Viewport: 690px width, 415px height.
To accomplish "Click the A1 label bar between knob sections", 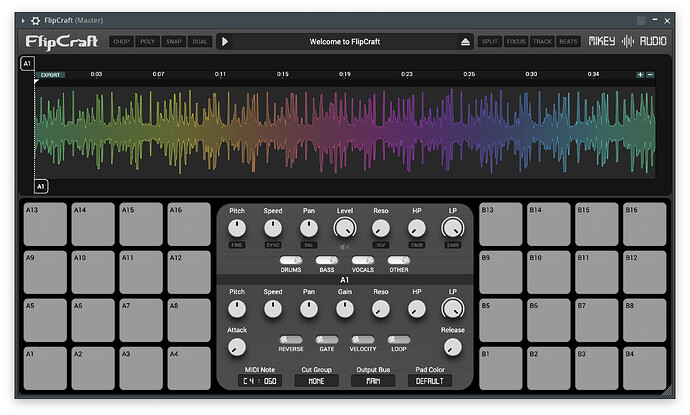I will pos(345,280).
